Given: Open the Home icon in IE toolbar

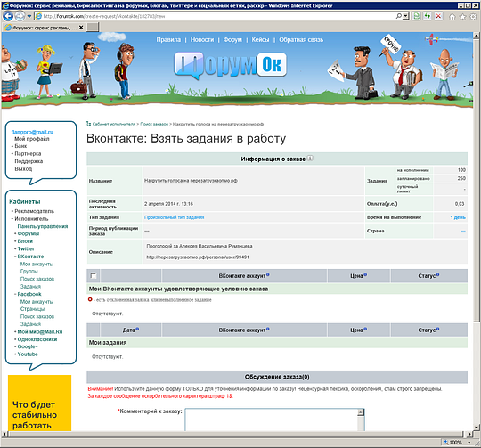Looking at the screenshot, I should click(x=452, y=17).
